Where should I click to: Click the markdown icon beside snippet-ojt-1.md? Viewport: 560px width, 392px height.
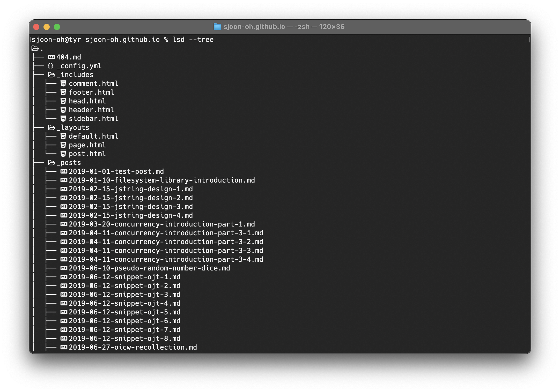tap(64, 277)
